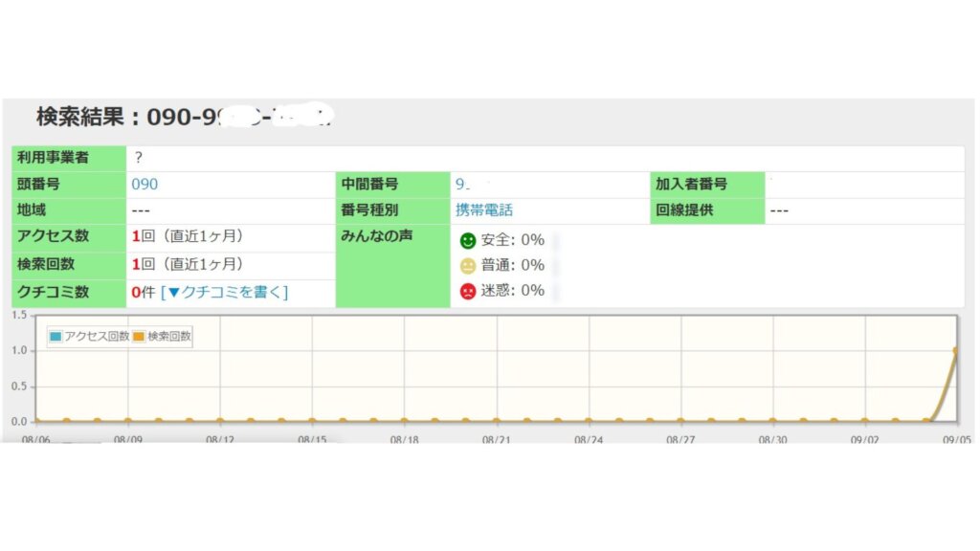Select the 回線提供 header cell

(x=707, y=210)
